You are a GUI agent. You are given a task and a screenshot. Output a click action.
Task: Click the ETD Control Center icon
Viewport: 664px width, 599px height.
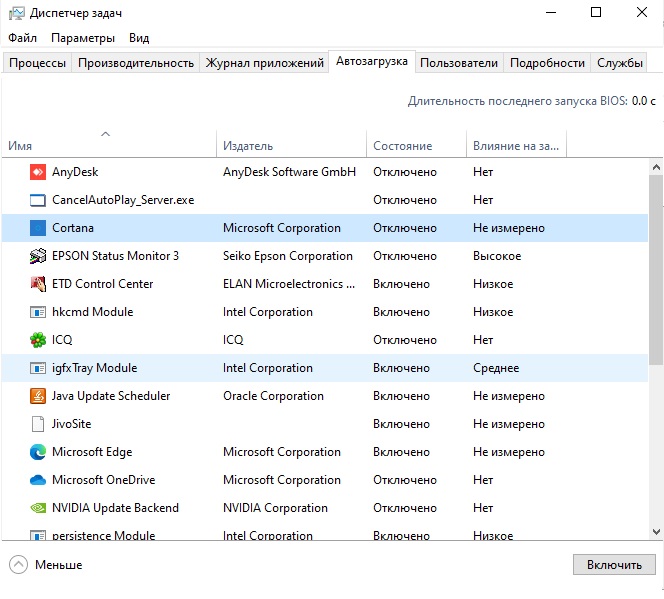(38, 284)
